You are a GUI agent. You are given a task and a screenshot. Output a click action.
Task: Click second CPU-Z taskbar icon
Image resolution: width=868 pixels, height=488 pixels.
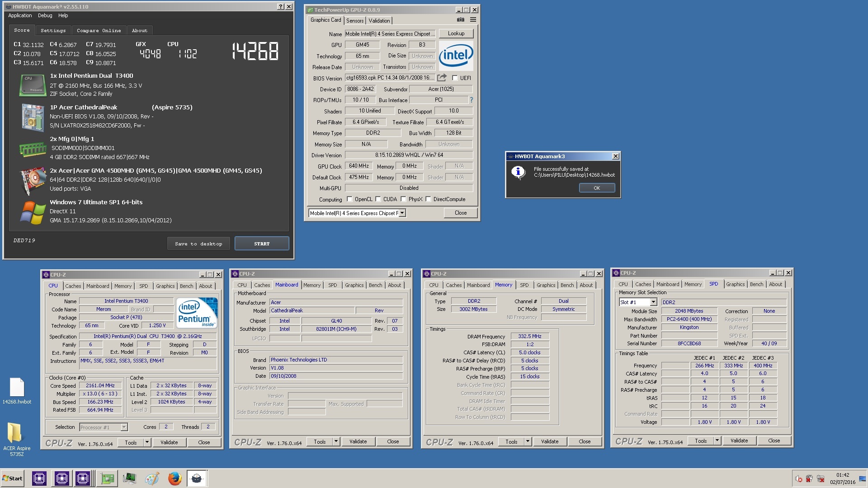coord(61,478)
